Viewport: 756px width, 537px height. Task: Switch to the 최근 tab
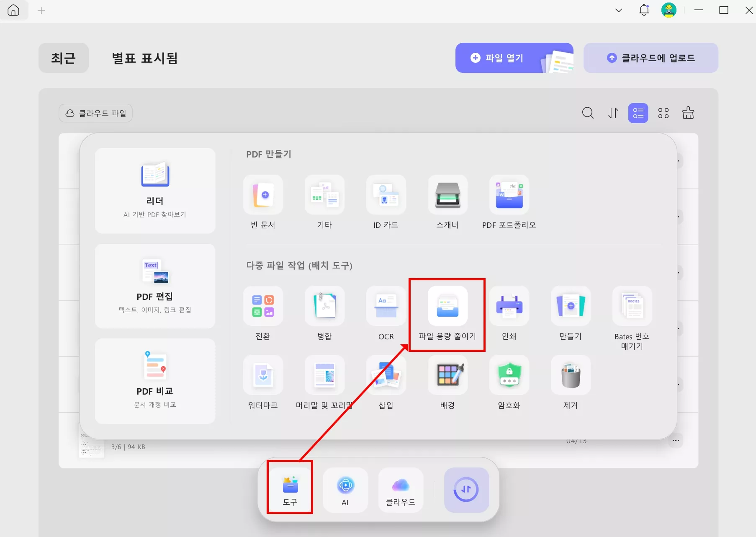coord(63,58)
